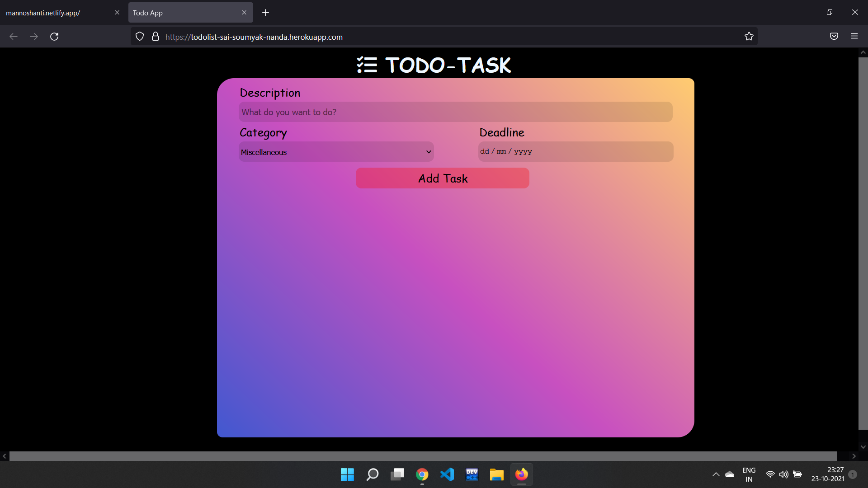Click the tracking protection shield icon
Image resolution: width=868 pixels, height=488 pixels.
[140, 37]
